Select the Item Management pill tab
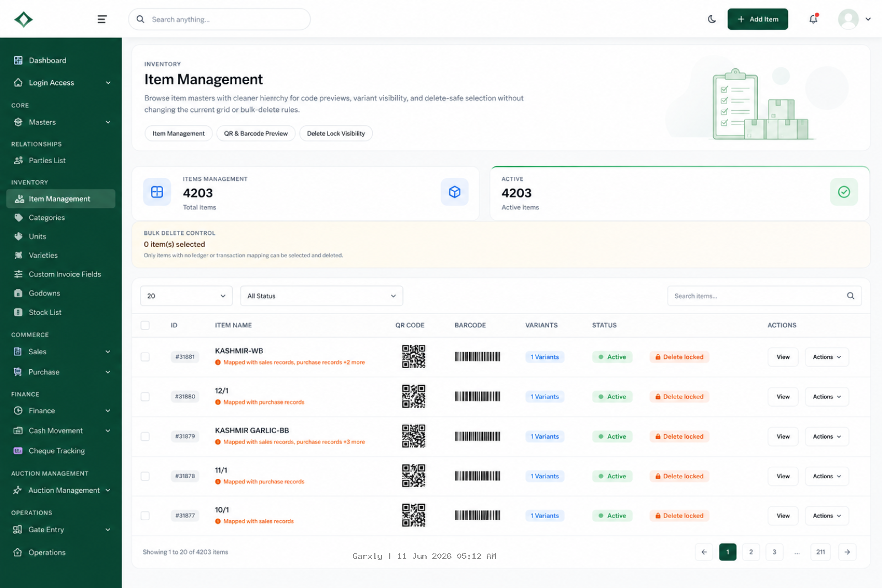The width and height of the screenshot is (882, 588). [179, 133]
